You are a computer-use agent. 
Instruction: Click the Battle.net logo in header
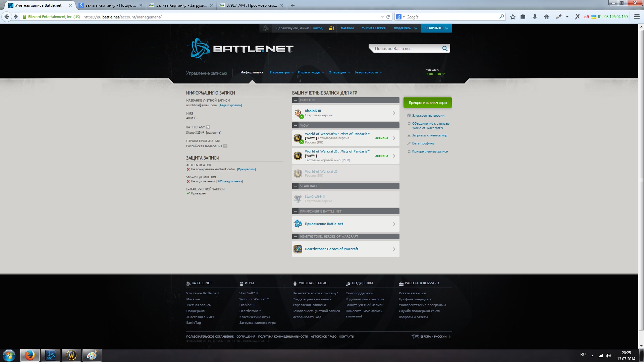240,49
